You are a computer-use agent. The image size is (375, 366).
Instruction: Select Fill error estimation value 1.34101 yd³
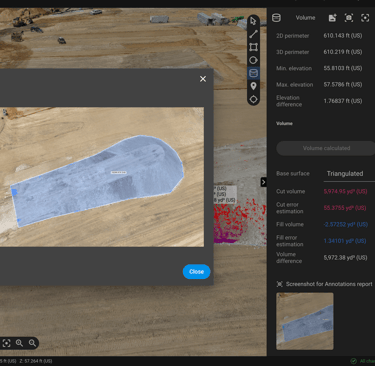tap(345, 241)
